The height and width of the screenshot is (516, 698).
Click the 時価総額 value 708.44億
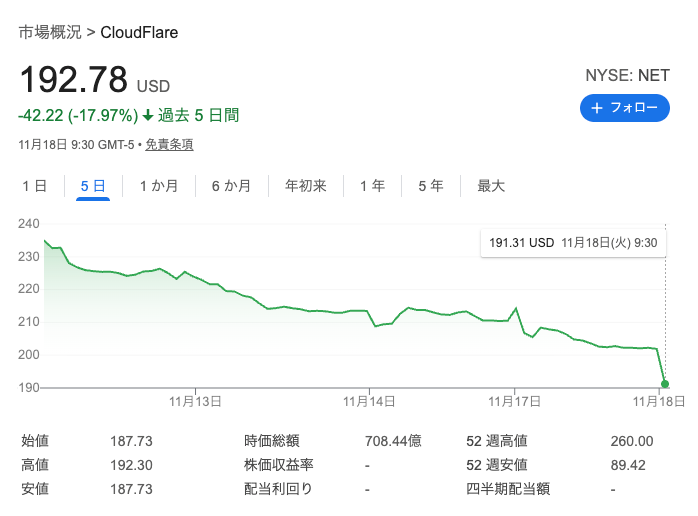click(393, 441)
